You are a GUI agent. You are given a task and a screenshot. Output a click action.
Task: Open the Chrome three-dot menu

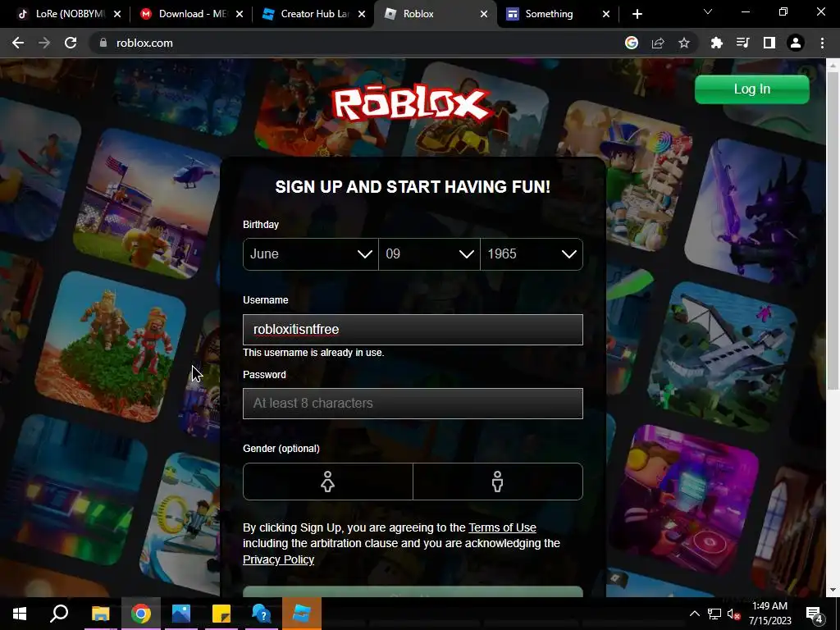point(822,43)
